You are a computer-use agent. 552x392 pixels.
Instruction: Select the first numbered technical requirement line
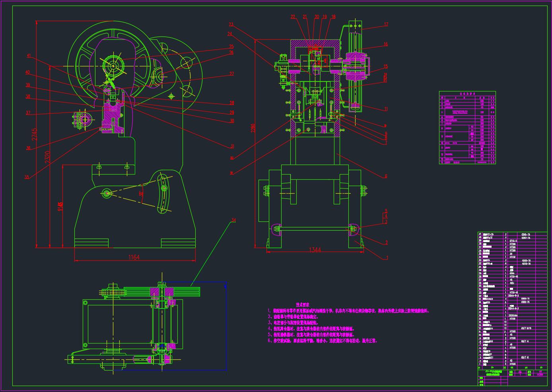coord(348,311)
